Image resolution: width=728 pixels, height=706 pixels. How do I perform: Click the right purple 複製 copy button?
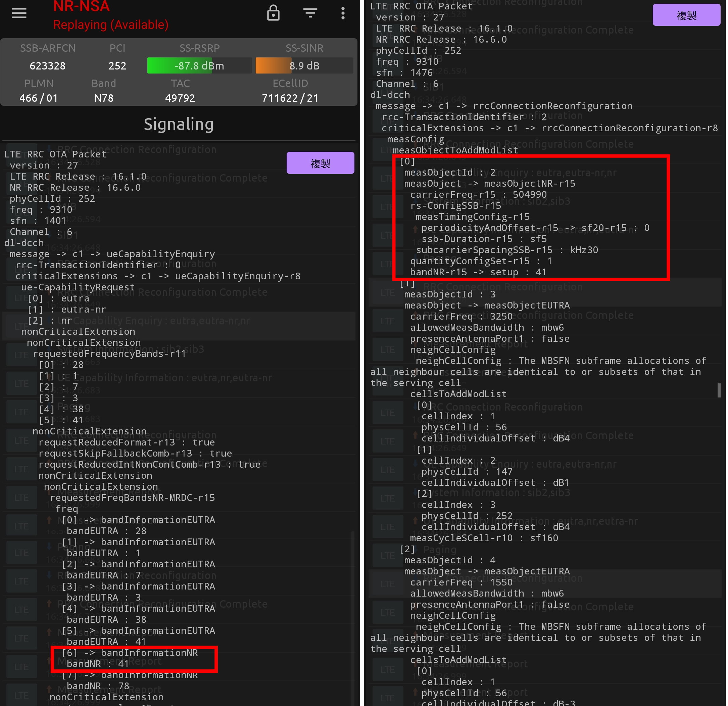(686, 15)
